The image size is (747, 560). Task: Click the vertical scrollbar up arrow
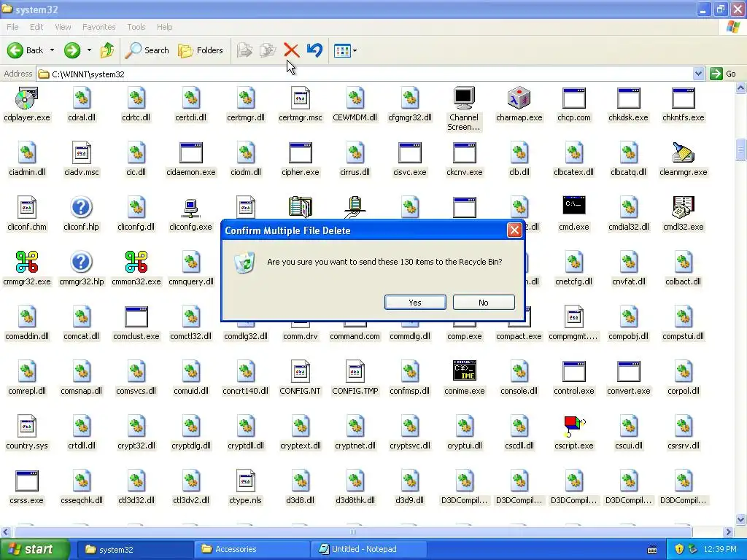coord(741,87)
